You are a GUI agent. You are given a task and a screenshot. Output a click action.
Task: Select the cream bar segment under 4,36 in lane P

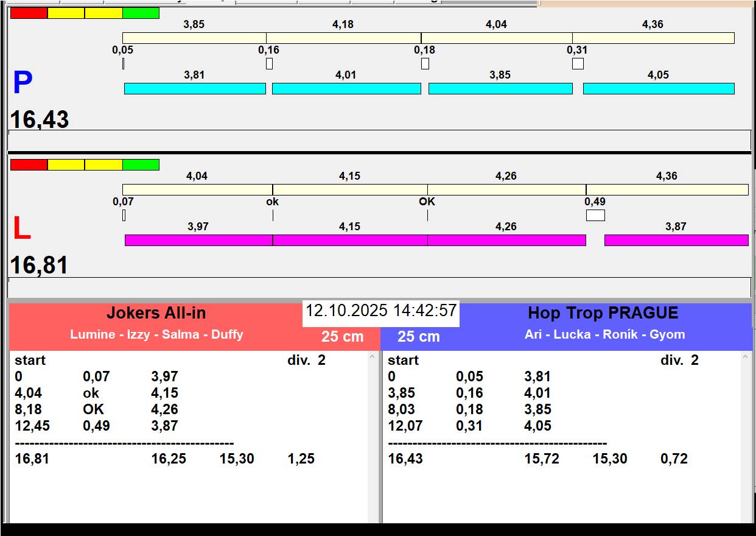(653, 38)
